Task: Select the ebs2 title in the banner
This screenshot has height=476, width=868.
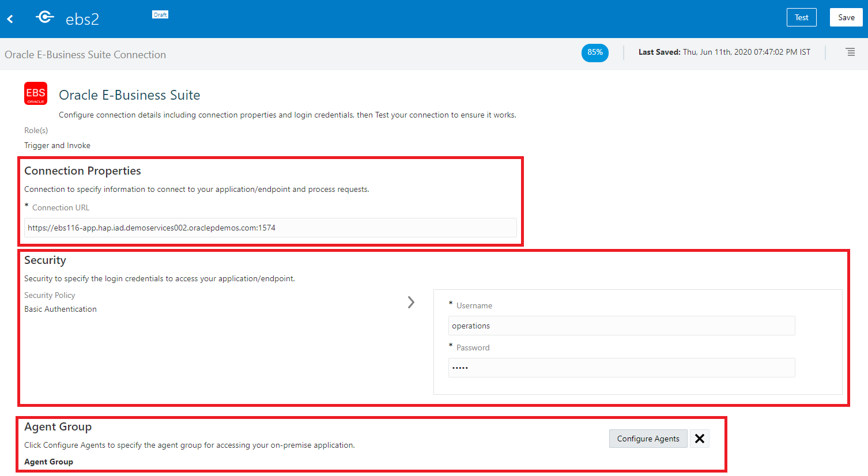Action: [x=82, y=18]
